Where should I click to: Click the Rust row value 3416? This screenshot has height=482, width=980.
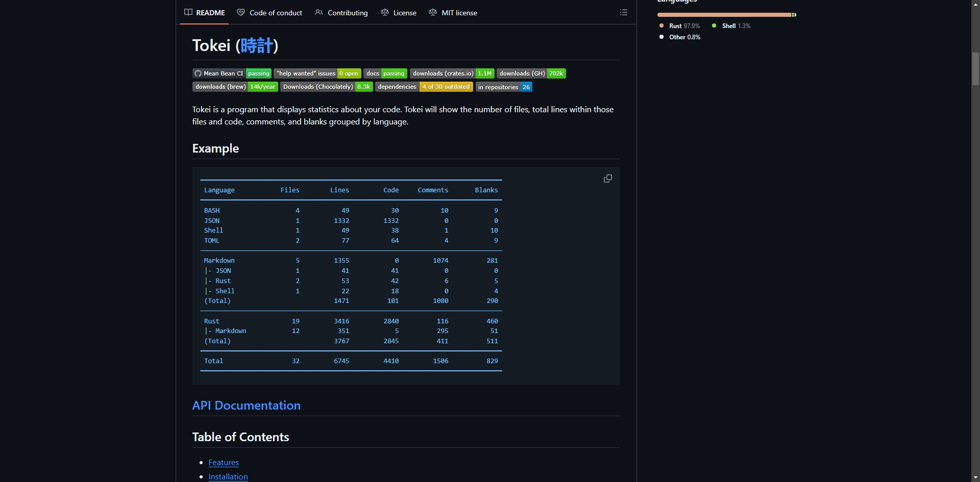coord(341,321)
